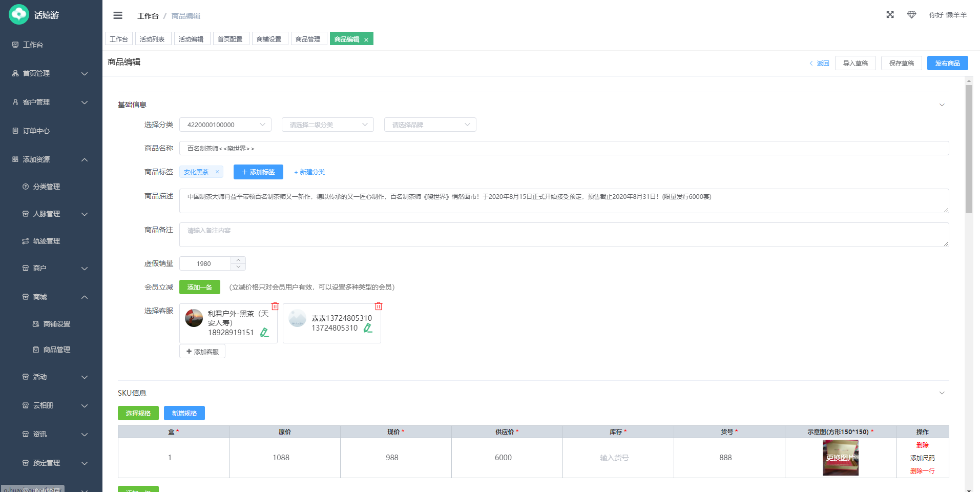Decrease the 虚假销量 value
Screen dimensions: 980x492
click(238, 267)
